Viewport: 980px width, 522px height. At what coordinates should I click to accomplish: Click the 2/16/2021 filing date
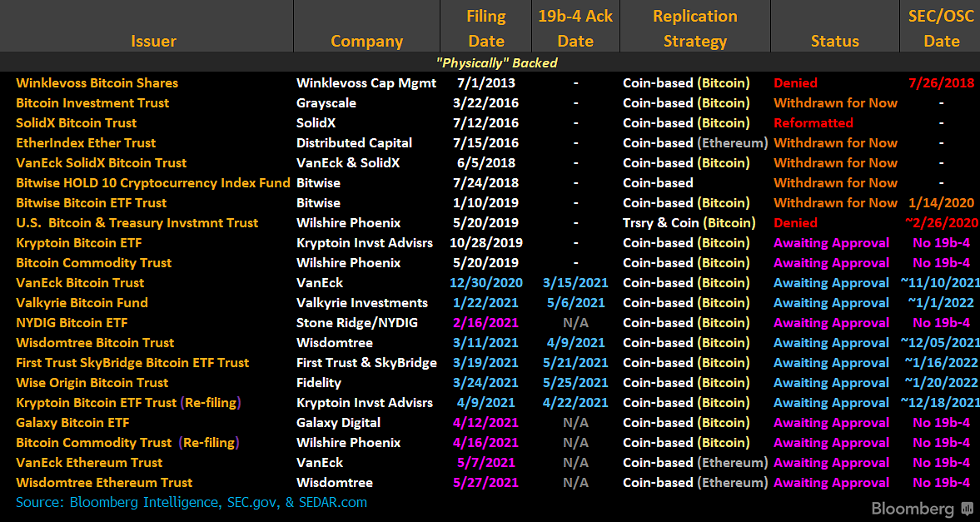tap(486, 322)
